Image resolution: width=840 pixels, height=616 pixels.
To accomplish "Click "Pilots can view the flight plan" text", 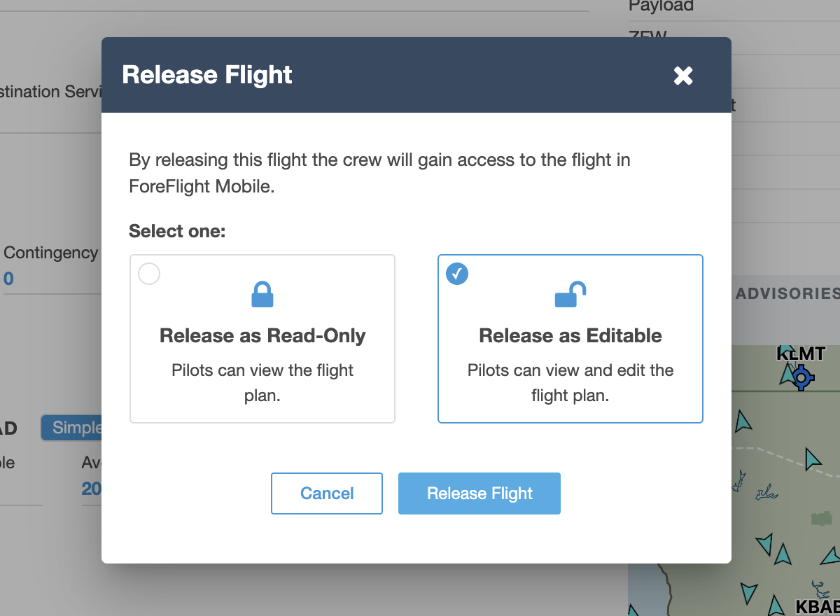I will 262,382.
